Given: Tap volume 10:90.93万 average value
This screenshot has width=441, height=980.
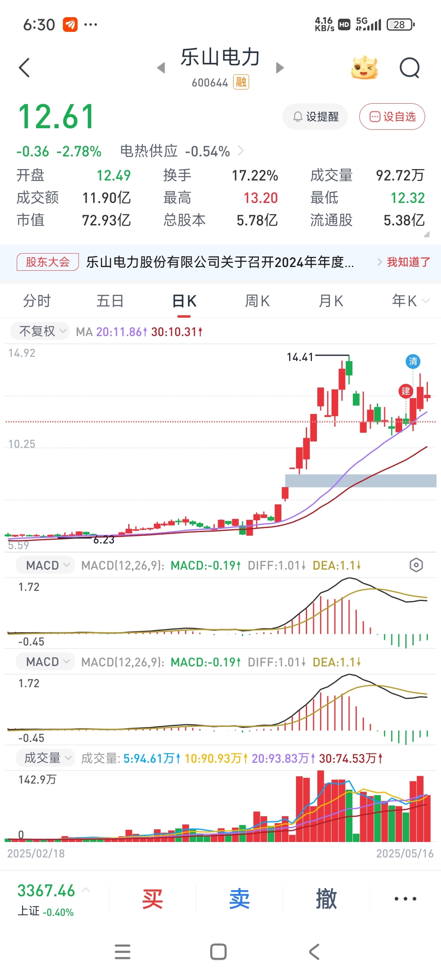Looking at the screenshot, I should point(216,759).
